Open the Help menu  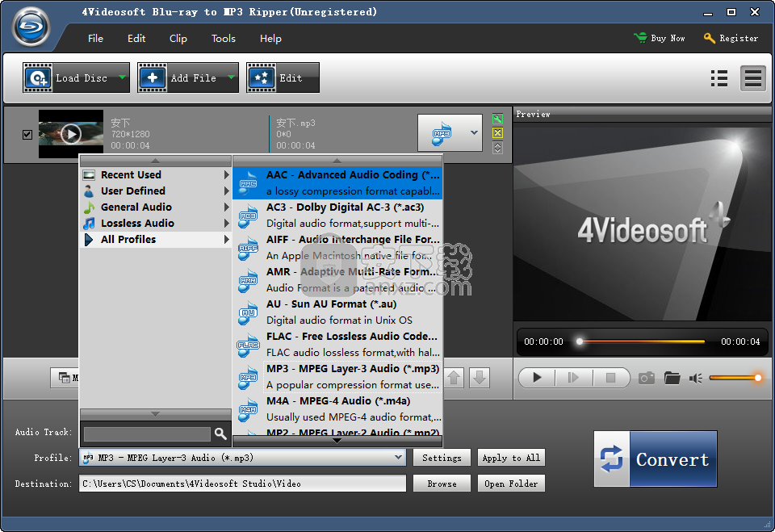tap(270, 39)
